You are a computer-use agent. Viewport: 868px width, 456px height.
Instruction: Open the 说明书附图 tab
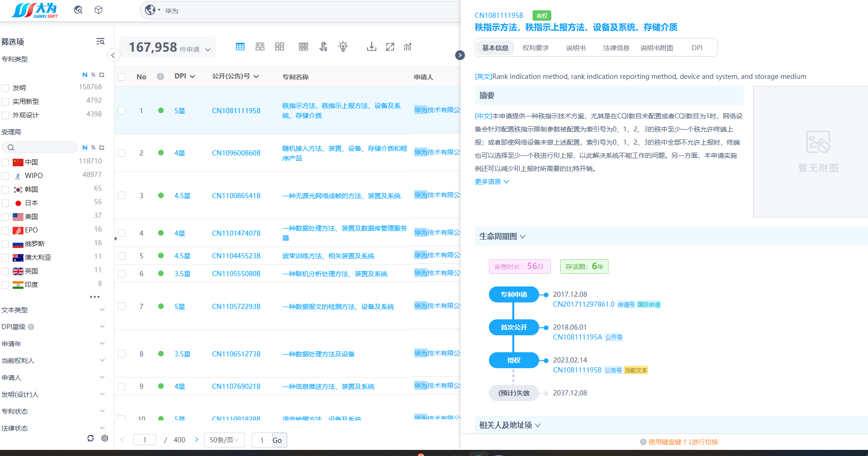[656, 48]
